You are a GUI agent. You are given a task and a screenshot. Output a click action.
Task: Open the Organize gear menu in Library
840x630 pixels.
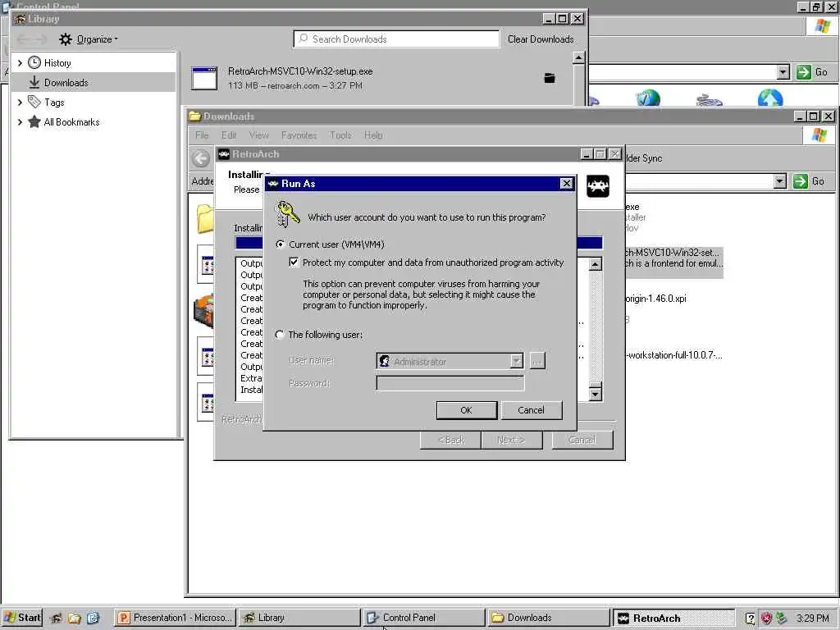[89, 39]
